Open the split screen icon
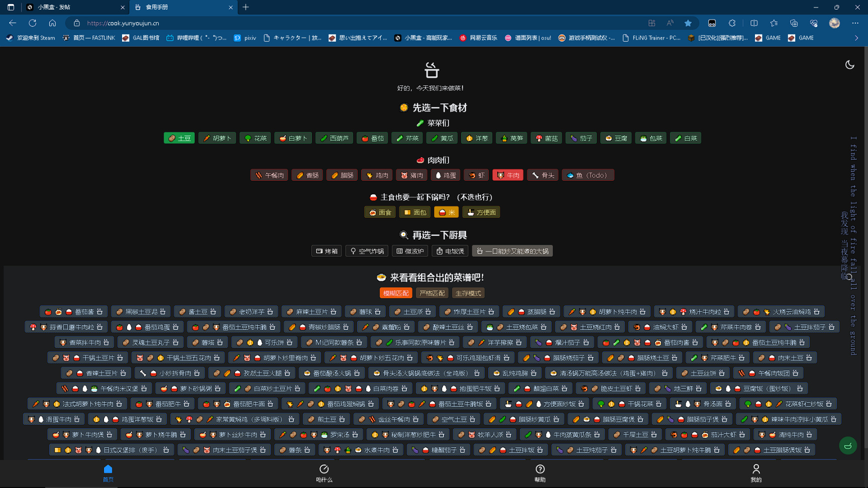The height and width of the screenshot is (488, 868). 754,23
